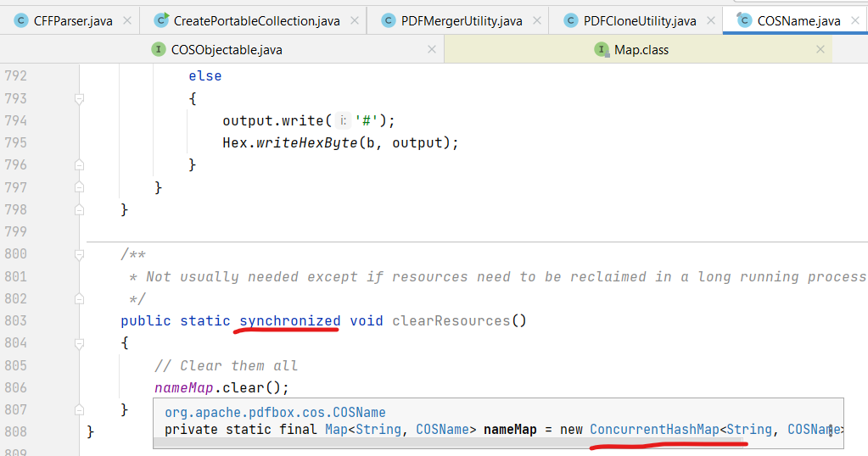868x456 pixels.
Task: Activate the COSName.java tab
Action: pyautogui.click(x=798, y=21)
